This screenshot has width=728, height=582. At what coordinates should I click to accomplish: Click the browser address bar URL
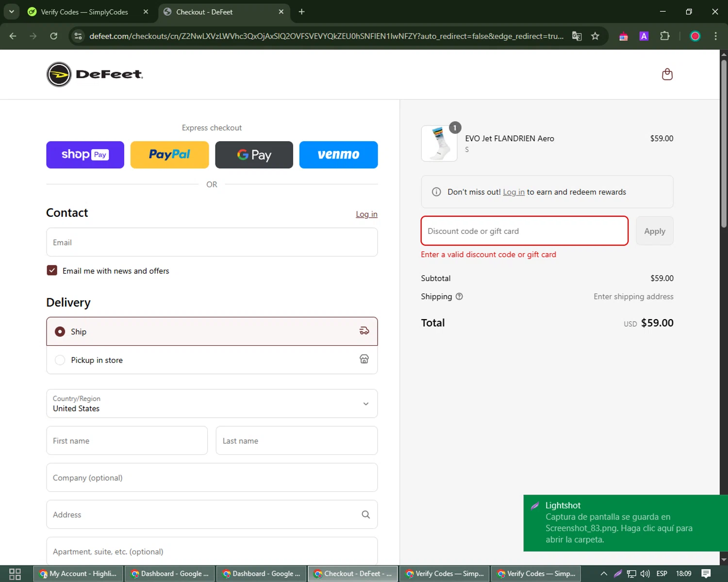click(x=326, y=36)
